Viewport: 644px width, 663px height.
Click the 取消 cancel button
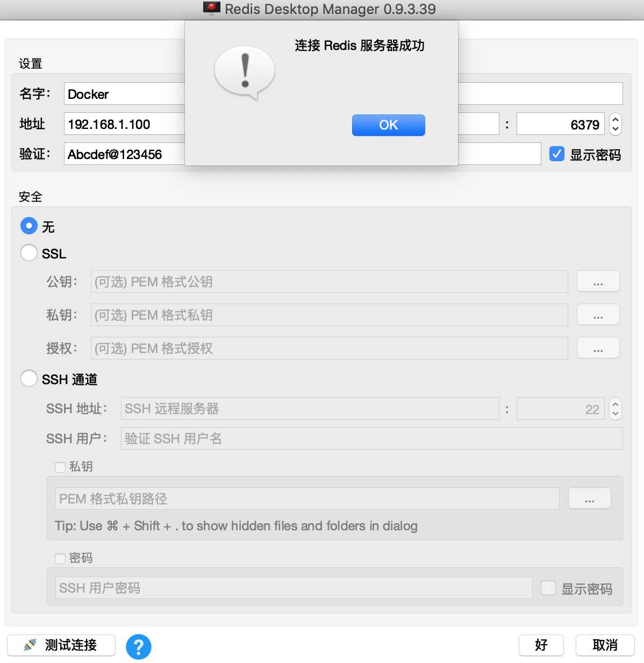click(x=605, y=645)
